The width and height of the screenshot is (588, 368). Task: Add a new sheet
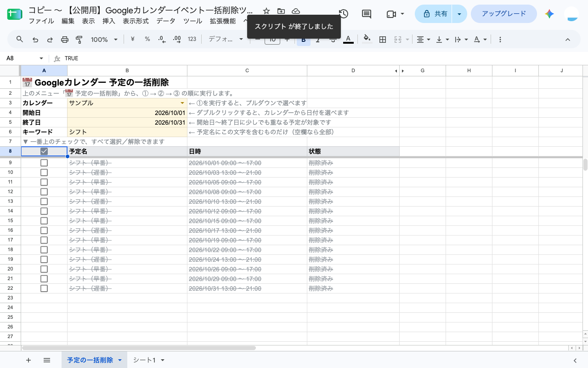tap(28, 360)
